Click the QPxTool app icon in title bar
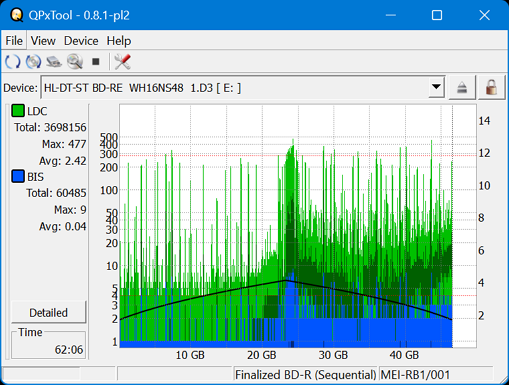Viewport: 509px width, 385px height. (x=16, y=15)
